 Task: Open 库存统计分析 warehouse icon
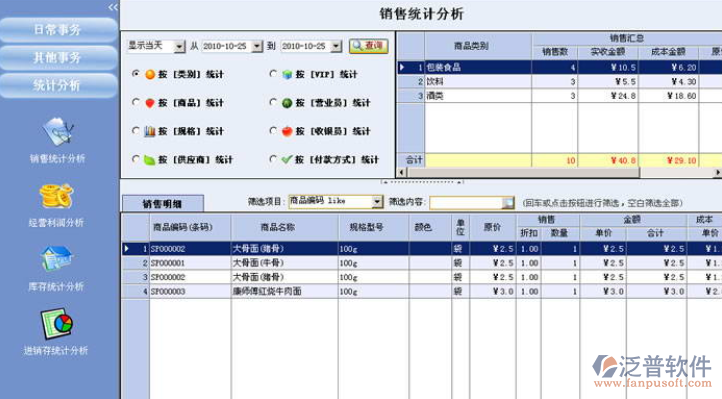[56, 258]
